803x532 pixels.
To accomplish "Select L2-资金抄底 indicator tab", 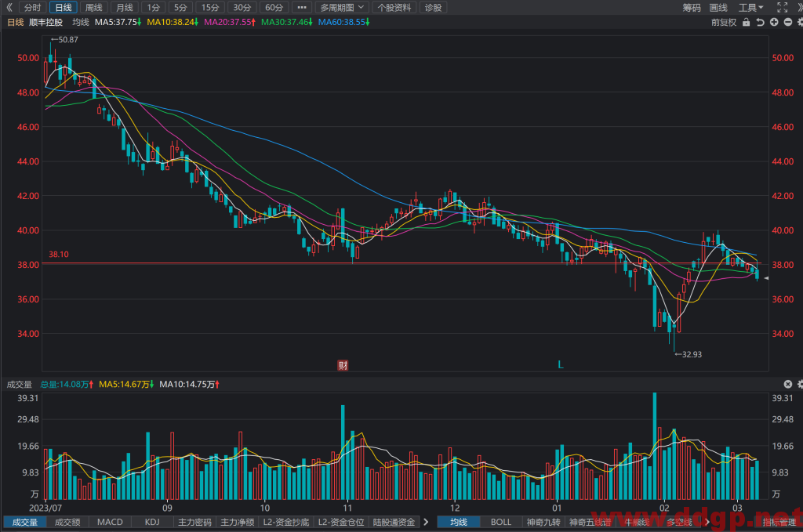I will [x=285, y=522].
